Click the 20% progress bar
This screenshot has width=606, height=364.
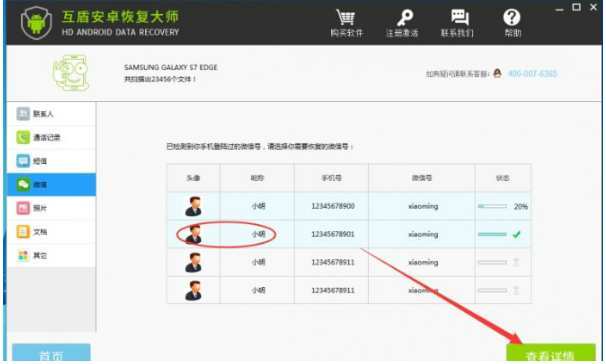tap(492, 206)
